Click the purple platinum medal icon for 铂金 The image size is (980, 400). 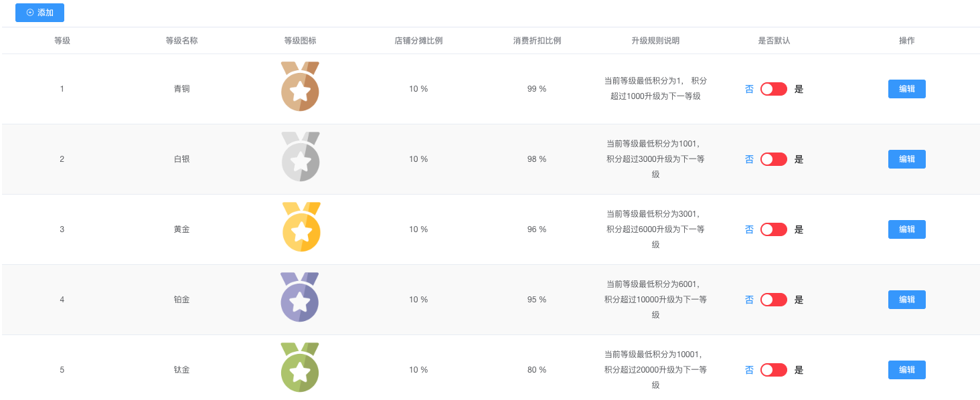[x=299, y=297]
